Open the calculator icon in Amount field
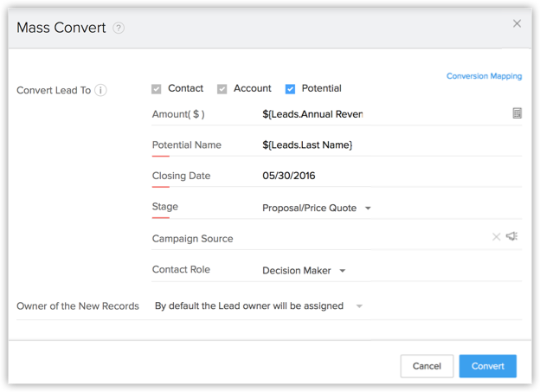540x392 pixels. [517, 113]
